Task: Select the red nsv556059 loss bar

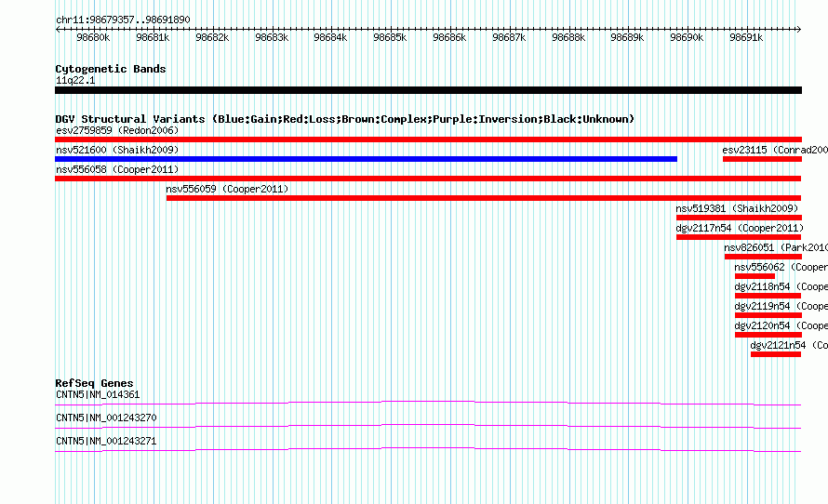Action: (484, 198)
